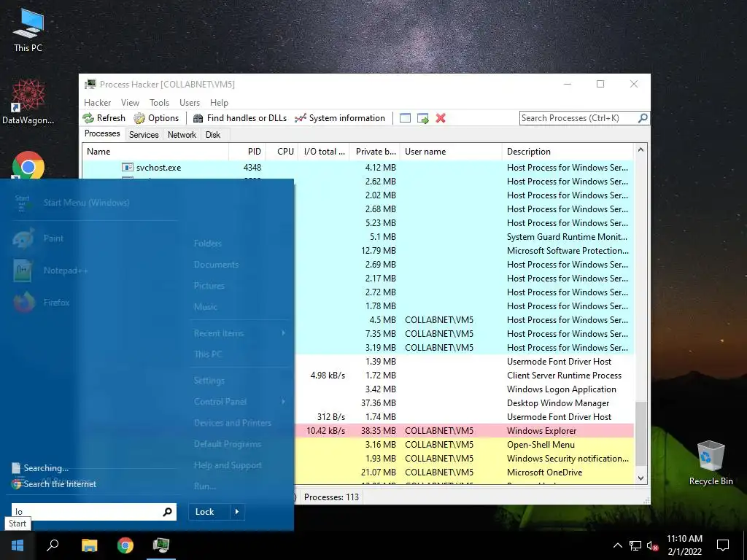
Task: Open System information graph window
Action: [x=340, y=118]
